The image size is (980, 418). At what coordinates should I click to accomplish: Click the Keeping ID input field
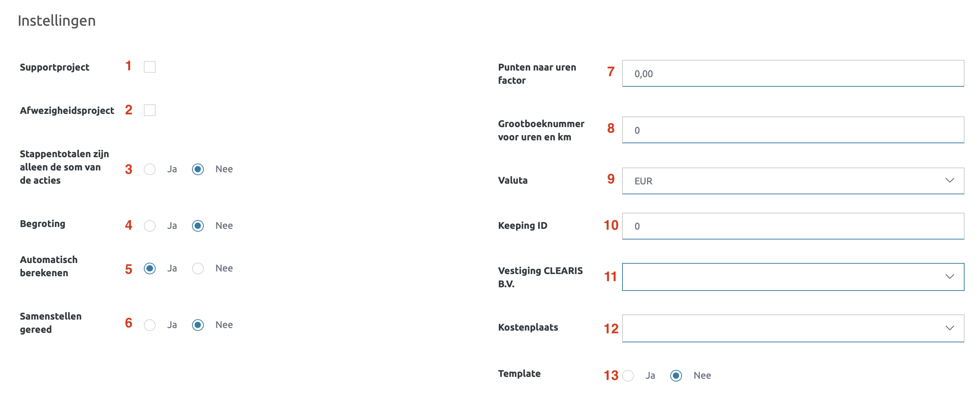pos(793,226)
